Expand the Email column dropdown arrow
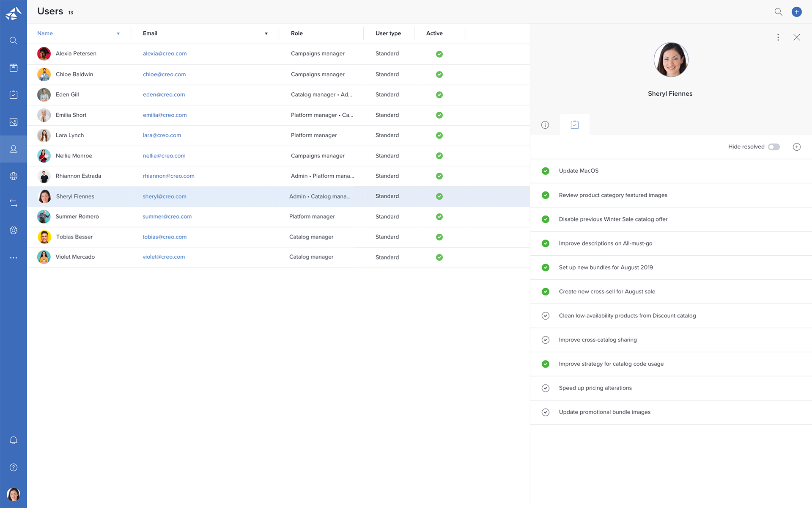Image resolution: width=812 pixels, height=508 pixels. [x=266, y=33]
